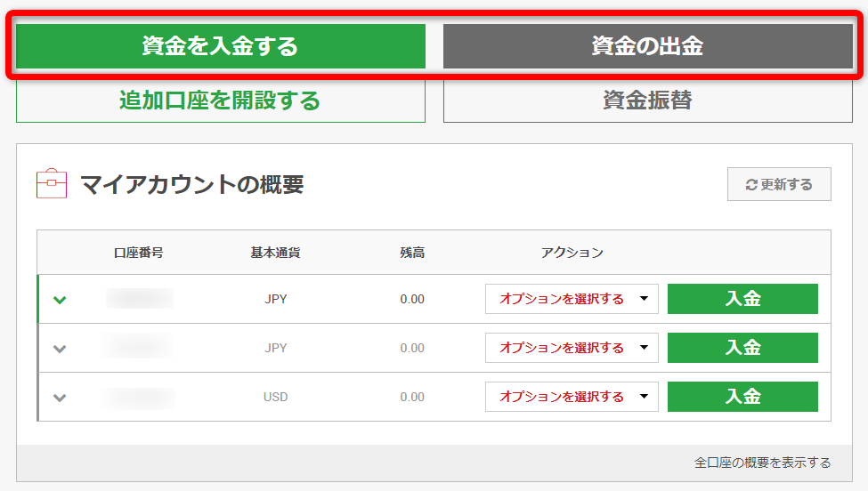This screenshot has height=491, width=868.
Task: Open オプションを選択する dropdown in the second JPY row
Action: 572,348
